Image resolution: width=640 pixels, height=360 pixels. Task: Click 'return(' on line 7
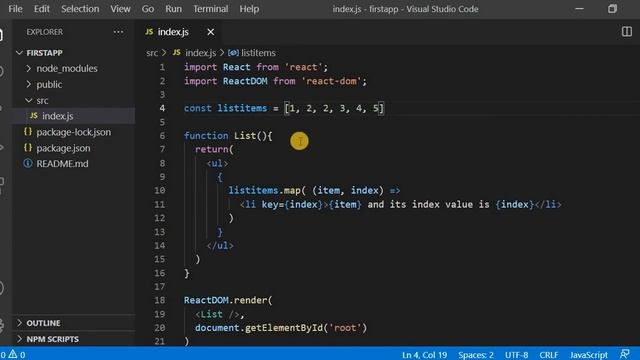214,149
